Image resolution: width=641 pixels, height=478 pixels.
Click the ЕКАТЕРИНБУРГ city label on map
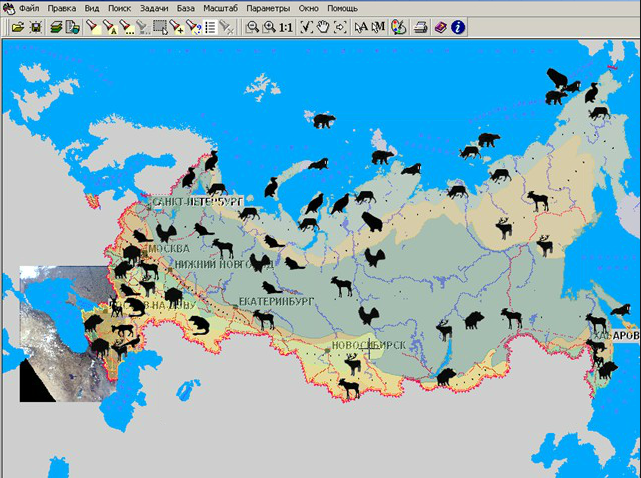(275, 299)
